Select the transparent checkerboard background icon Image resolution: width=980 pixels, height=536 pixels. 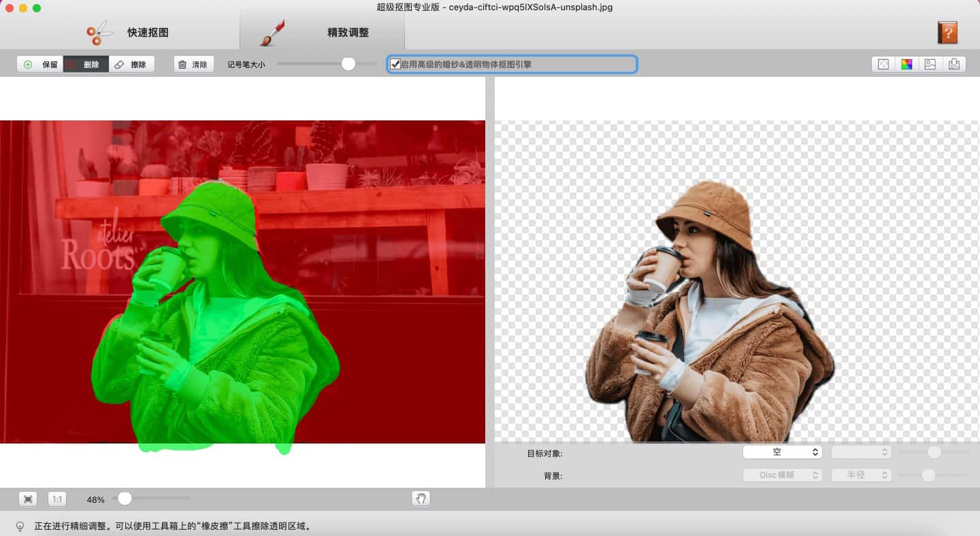point(883,65)
